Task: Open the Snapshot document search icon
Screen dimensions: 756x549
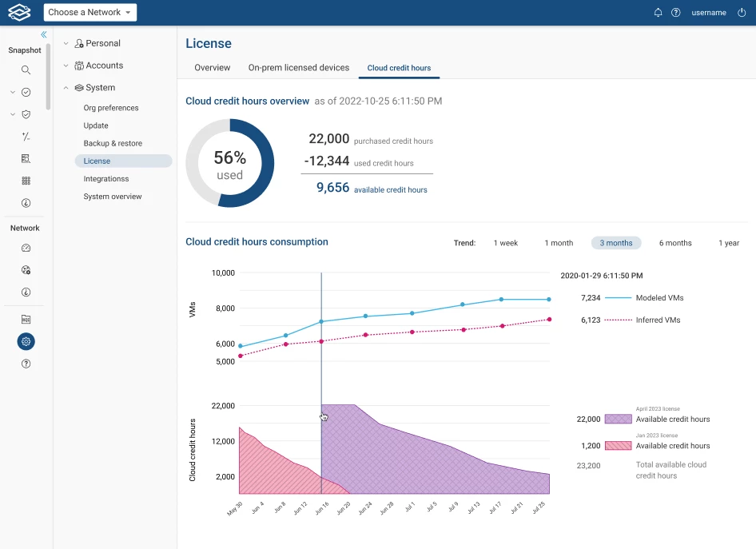Action: 26,158
